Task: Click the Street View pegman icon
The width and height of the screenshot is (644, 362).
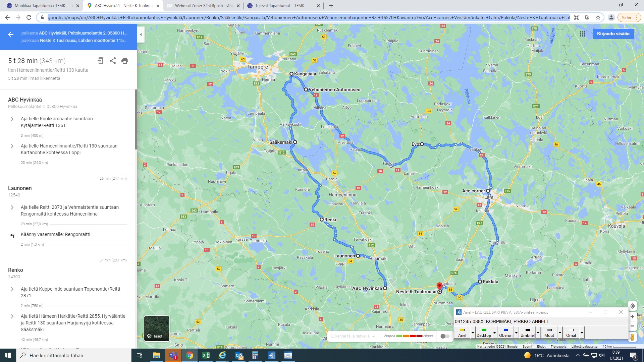Action: click(632, 337)
